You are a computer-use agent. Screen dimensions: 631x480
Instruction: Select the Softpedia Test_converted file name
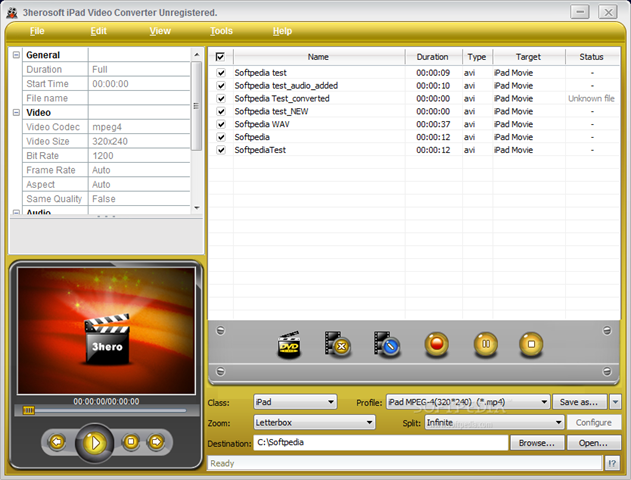[x=282, y=99]
